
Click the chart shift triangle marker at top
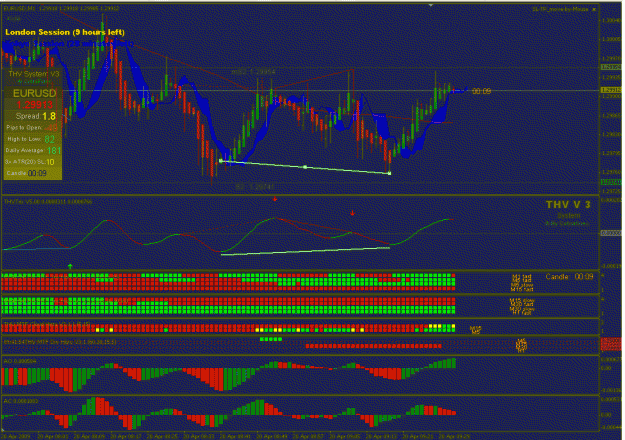pyautogui.click(x=430, y=5)
